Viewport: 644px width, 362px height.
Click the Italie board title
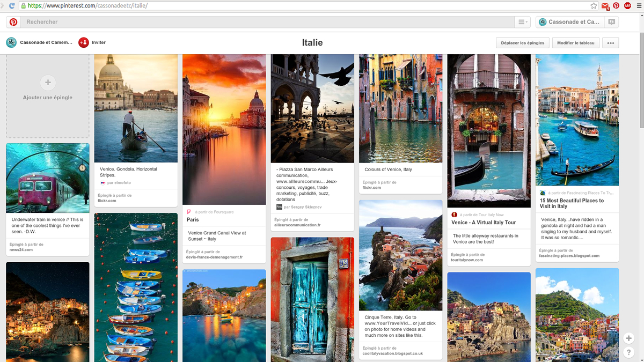(x=312, y=43)
